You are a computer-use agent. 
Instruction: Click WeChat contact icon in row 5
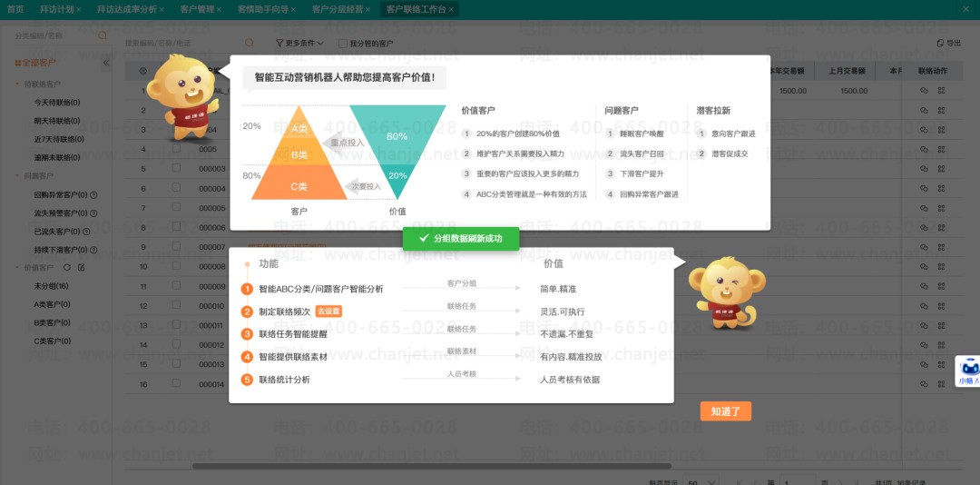924,169
